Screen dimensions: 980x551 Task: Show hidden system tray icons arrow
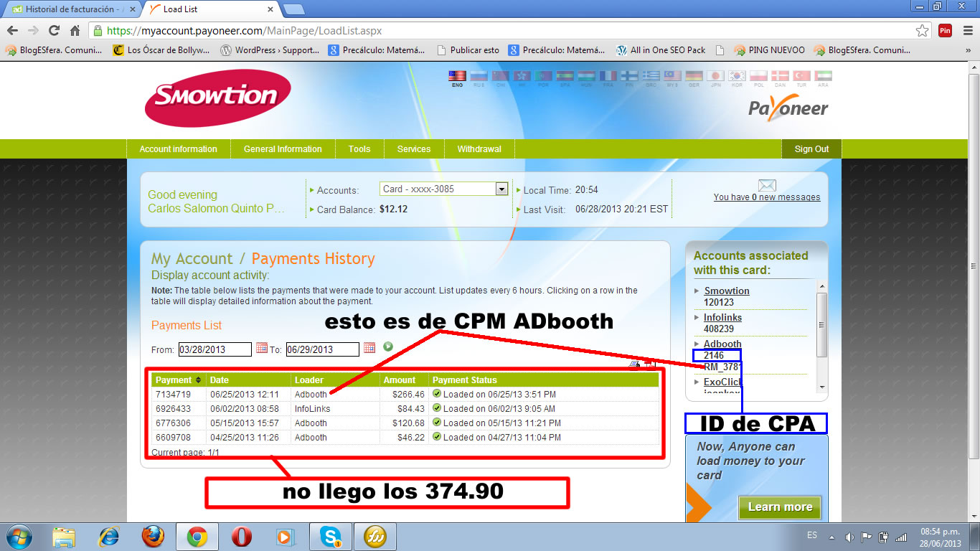[832, 537]
